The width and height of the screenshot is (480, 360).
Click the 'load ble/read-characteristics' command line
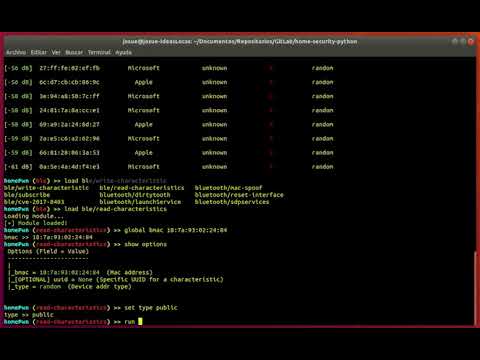(x=85, y=209)
